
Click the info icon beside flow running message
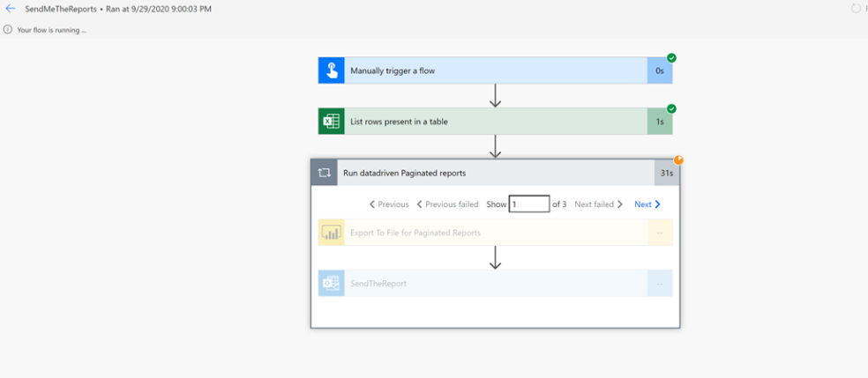8,30
